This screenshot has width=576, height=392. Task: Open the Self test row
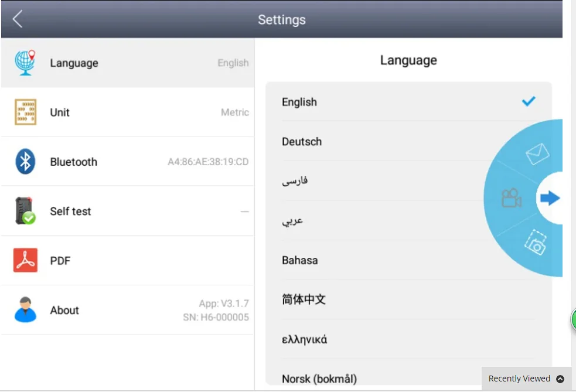tap(128, 211)
